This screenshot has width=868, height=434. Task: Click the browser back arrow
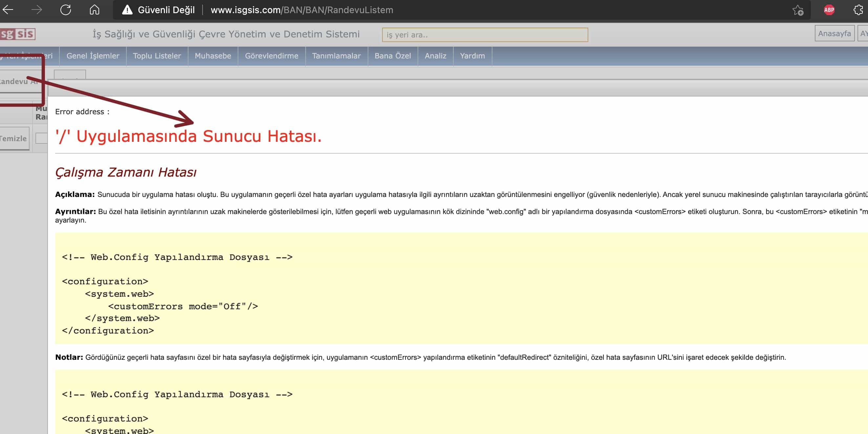coord(8,10)
